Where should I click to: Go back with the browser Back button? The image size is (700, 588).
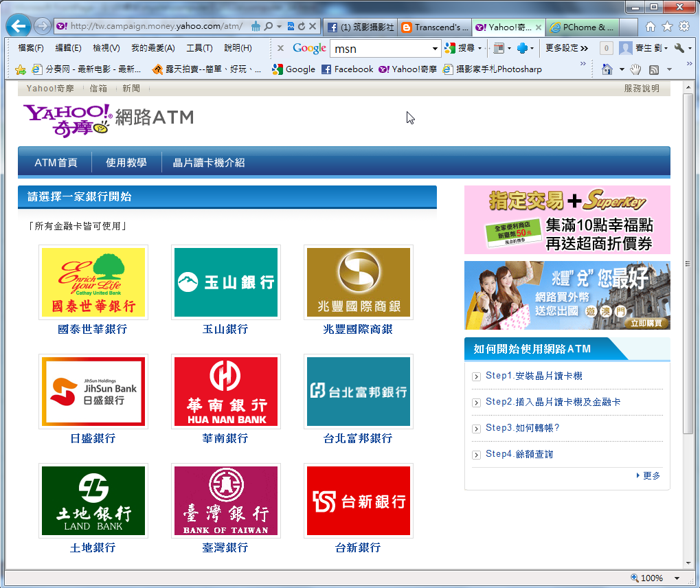pyautogui.click(x=19, y=26)
